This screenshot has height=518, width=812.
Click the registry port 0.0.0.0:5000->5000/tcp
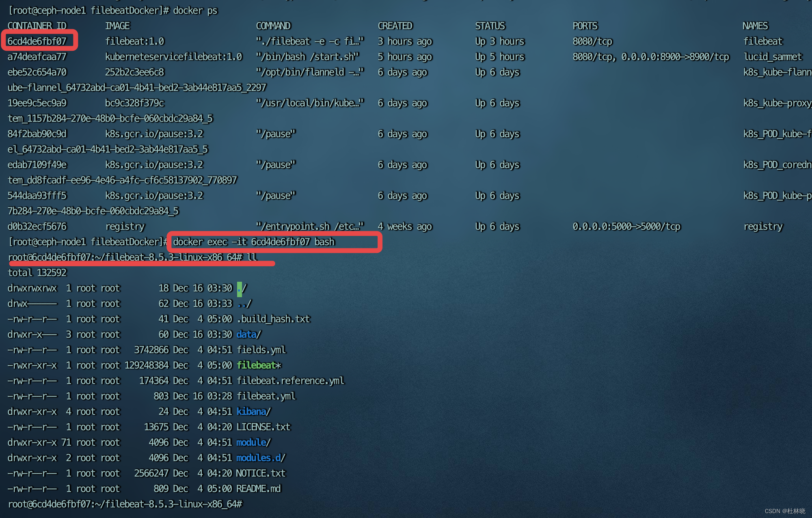click(626, 226)
